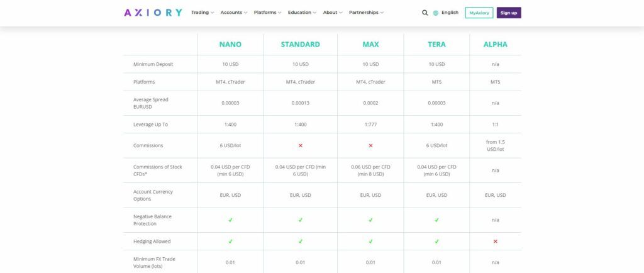
Task: Click Negative Balance Protection label
Action: click(x=151, y=220)
